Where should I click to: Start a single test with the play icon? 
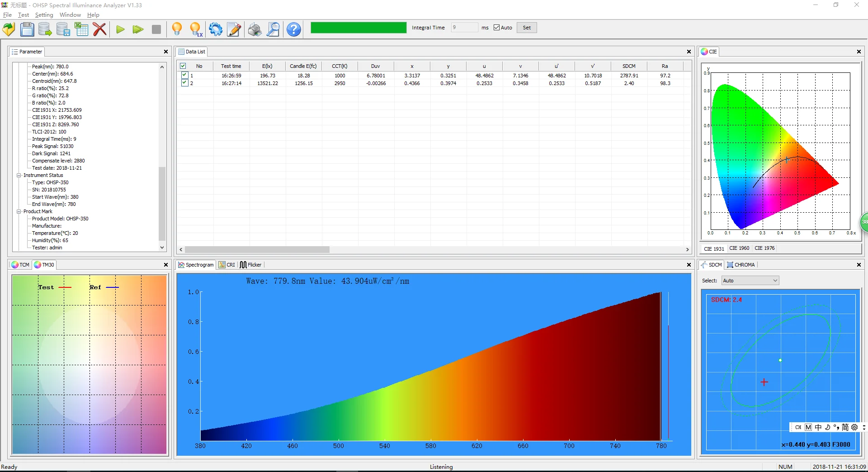coord(120,29)
